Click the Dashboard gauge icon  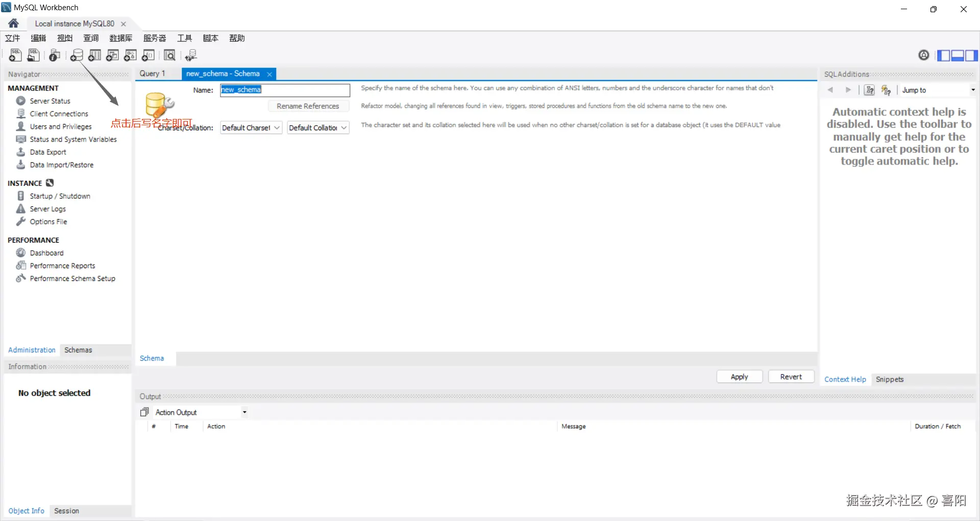tap(21, 252)
